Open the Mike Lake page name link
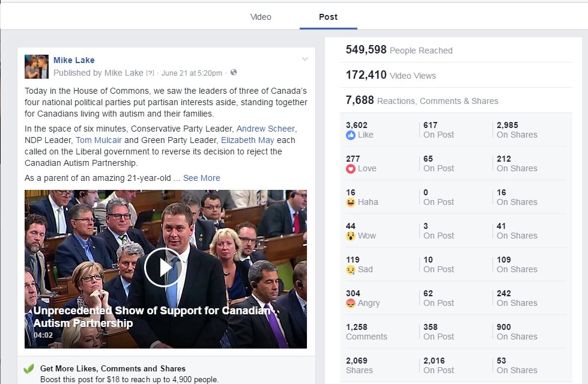Screen dimensions: 588x384 (74, 60)
